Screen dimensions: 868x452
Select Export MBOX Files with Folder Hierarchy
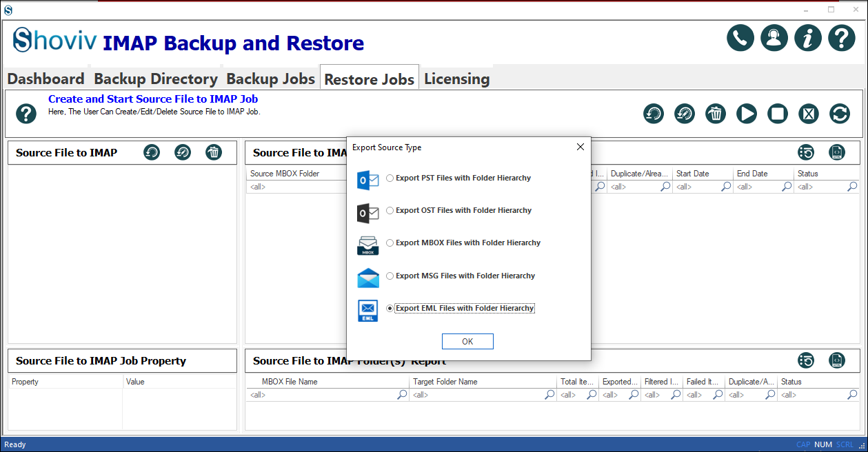coord(390,243)
